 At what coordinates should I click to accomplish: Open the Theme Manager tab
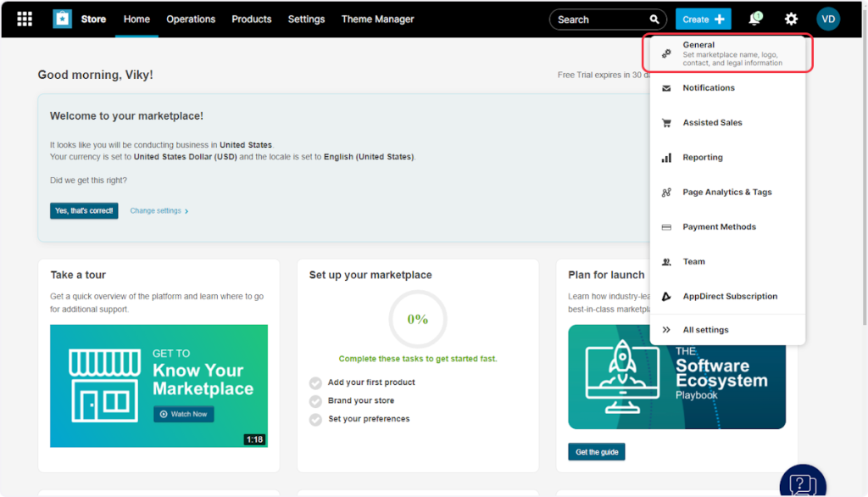tap(377, 19)
